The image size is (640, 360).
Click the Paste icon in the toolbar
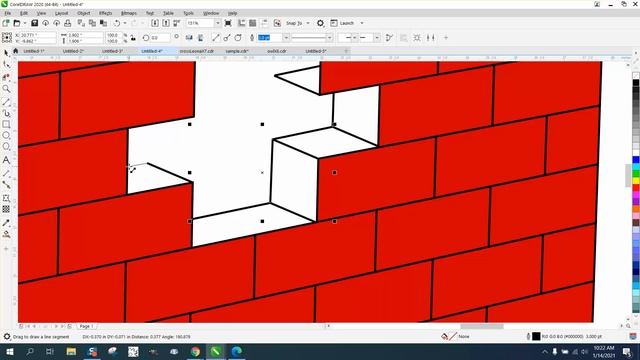click(103, 23)
